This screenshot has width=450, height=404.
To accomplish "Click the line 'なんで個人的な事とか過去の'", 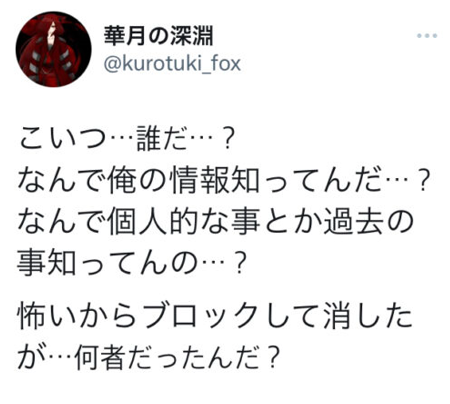I will [x=216, y=222].
